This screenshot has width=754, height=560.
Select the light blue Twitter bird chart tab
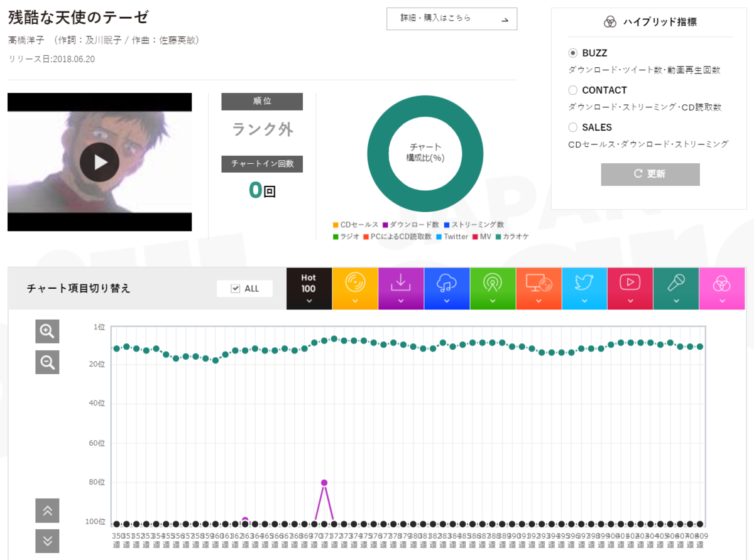tap(584, 288)
